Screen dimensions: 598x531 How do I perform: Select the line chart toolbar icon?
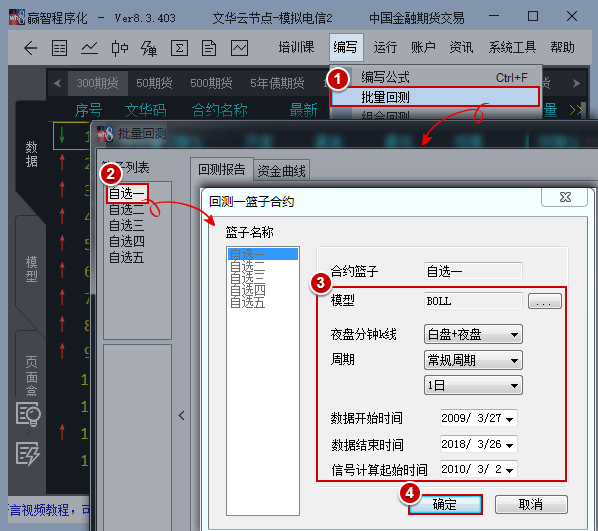89,48
